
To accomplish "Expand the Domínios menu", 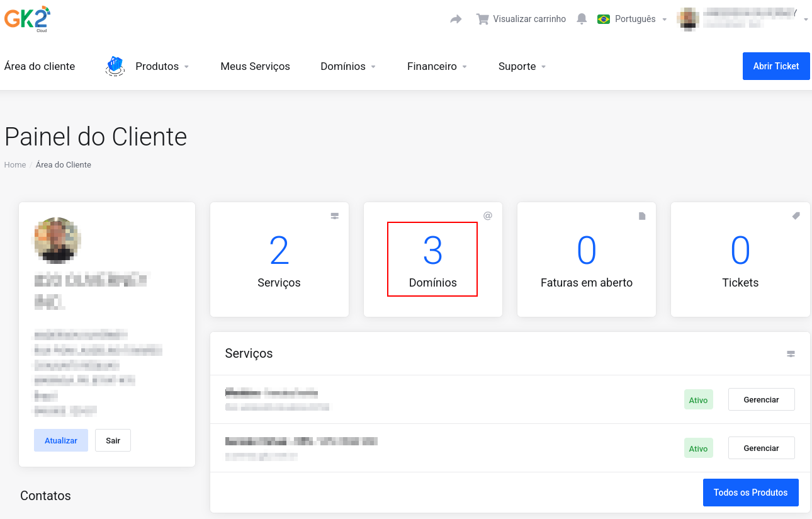I will 348,66.
